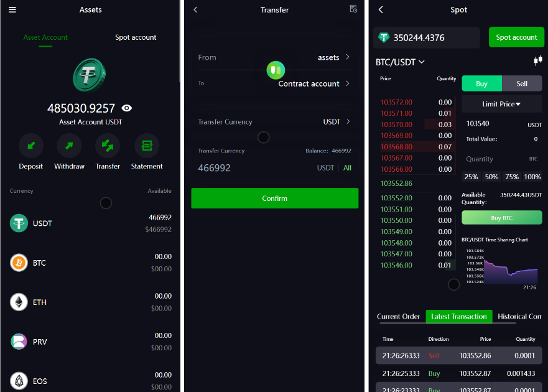Expand the Transfer Currency USDT selector
Image resolution: width=548 pixels, height=392 pixels.
point(337,122)
